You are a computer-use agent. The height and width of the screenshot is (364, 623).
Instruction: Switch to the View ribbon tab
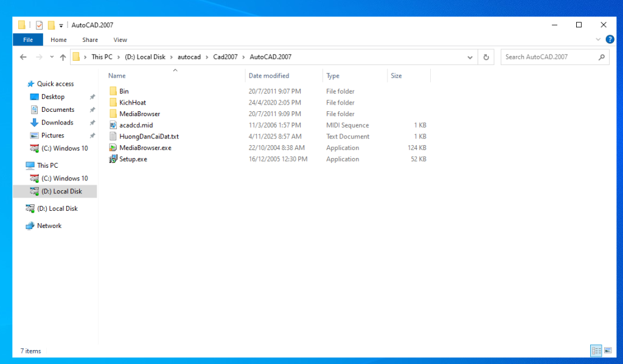tap(120, 39)
